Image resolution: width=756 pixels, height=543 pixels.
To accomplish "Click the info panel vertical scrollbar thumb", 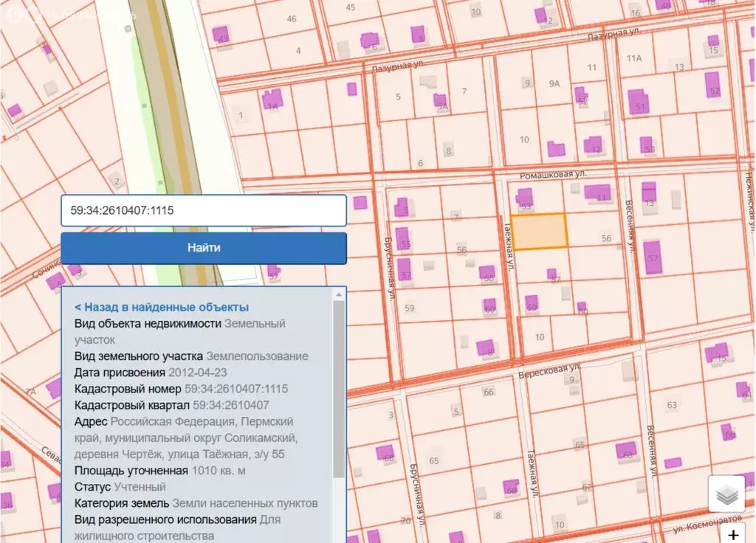I will [x=339, y=390].
